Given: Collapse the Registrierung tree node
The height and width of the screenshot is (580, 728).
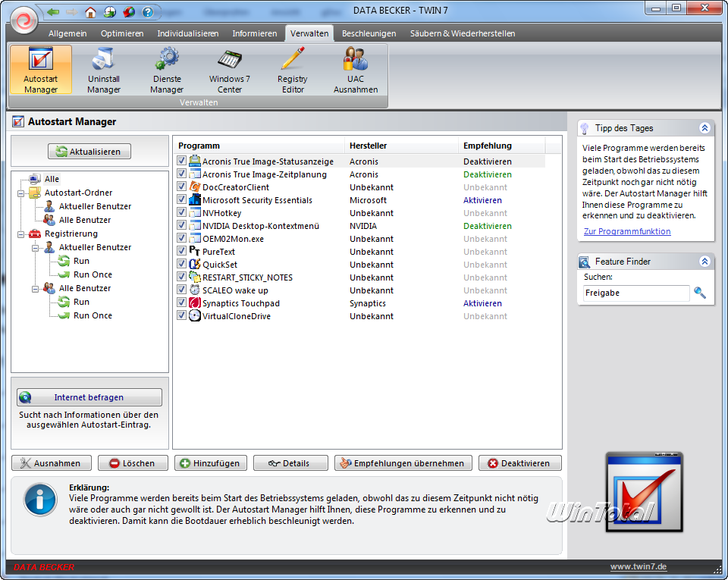Looking at the screenshot, I should pyautogui.click(x=19, y=234).
